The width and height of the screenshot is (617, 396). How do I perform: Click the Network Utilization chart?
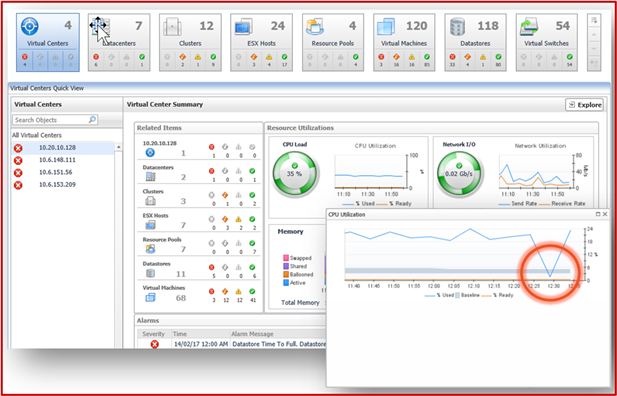pyautogui.click(x=536, y=172)
